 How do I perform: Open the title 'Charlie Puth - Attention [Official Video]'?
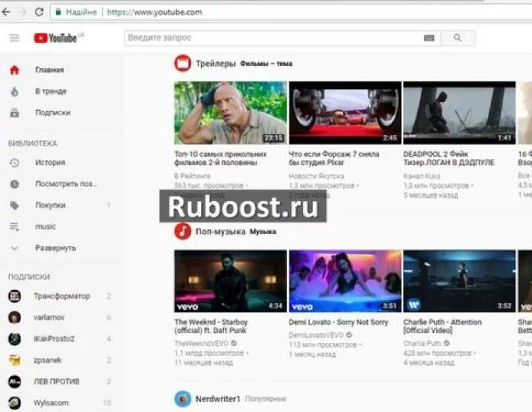442,326
